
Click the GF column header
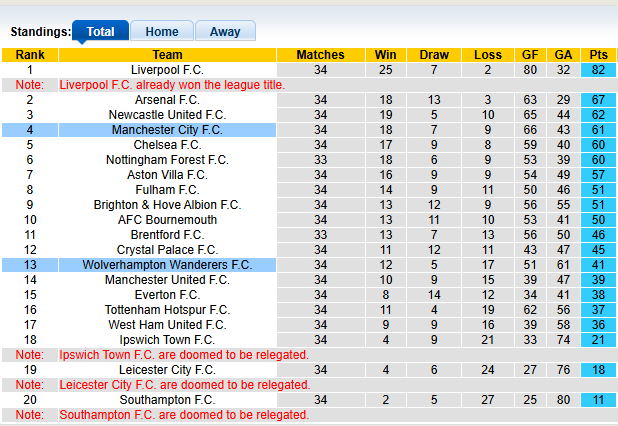pos(528,55)
